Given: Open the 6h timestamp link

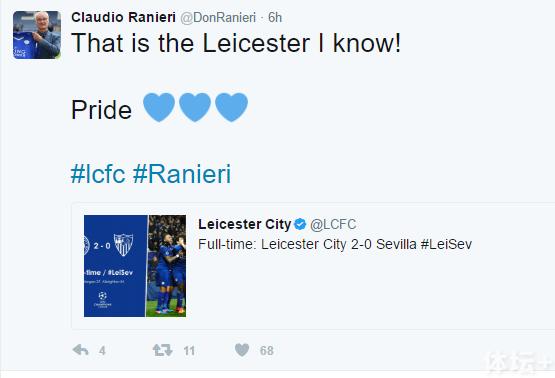Looking at the screenshot, I should click(x=275, y=17).
